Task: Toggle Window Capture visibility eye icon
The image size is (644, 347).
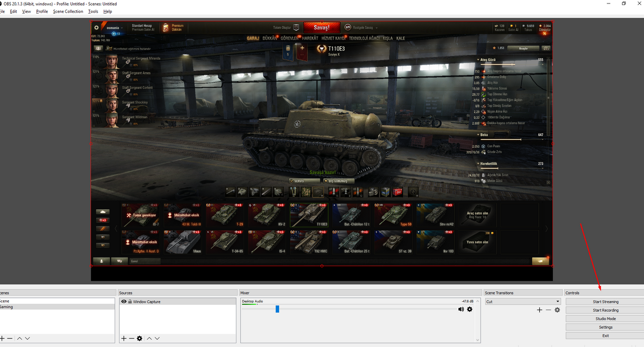Action: click(124, 302)
